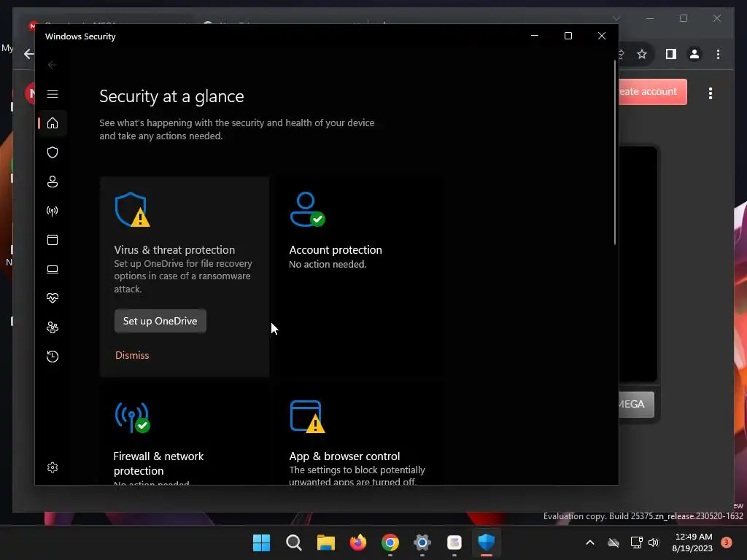Image resolution: width=747 pixels, height=560 pixels.
Task: Launch Firefox from the taskbar
Action: pos(357,542)
